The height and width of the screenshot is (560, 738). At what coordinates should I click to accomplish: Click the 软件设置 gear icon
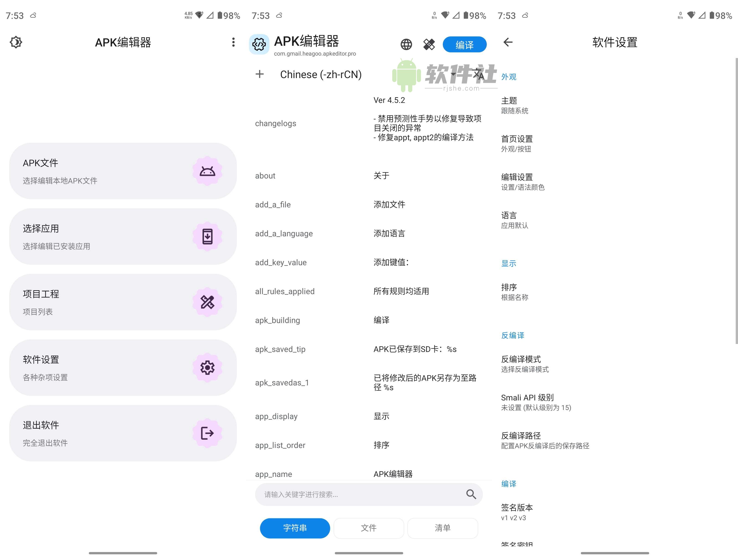click(208, 367)
